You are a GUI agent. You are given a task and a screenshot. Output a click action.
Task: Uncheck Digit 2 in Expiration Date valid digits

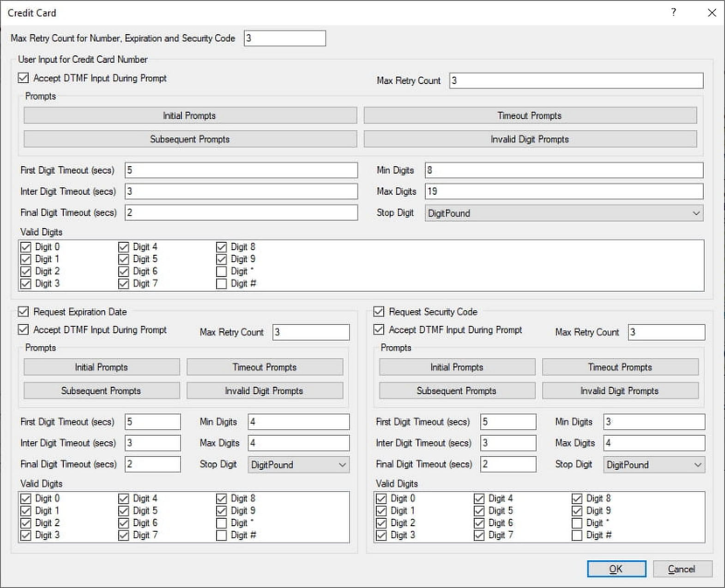click(26, 523)
